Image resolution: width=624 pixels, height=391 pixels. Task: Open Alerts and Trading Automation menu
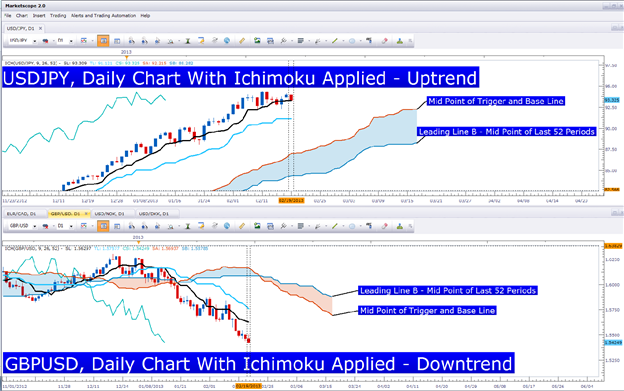[103, 16]
